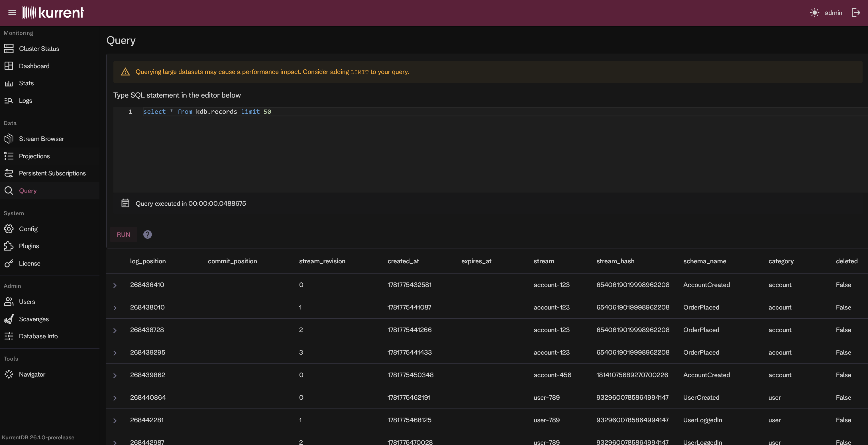
Task: Expand row with log_position 268436410
Action: (x=115, y=286)
